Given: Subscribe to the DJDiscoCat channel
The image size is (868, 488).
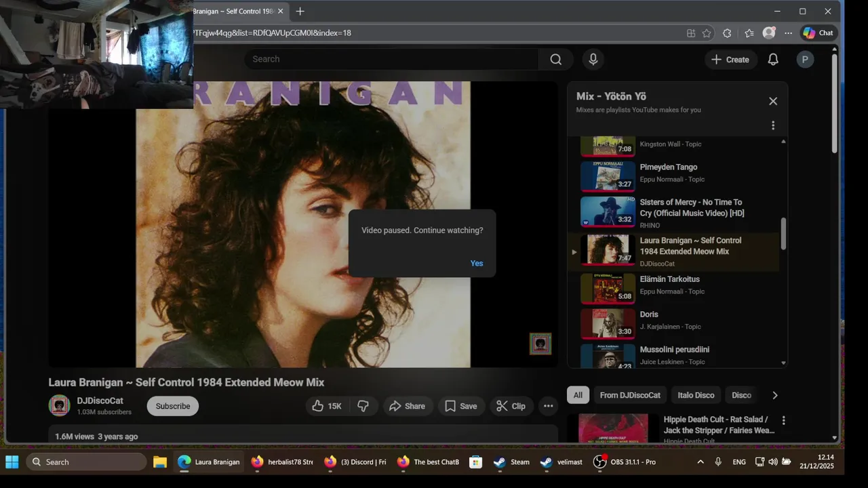Looking at the screenshot, I should pos(173,406).
